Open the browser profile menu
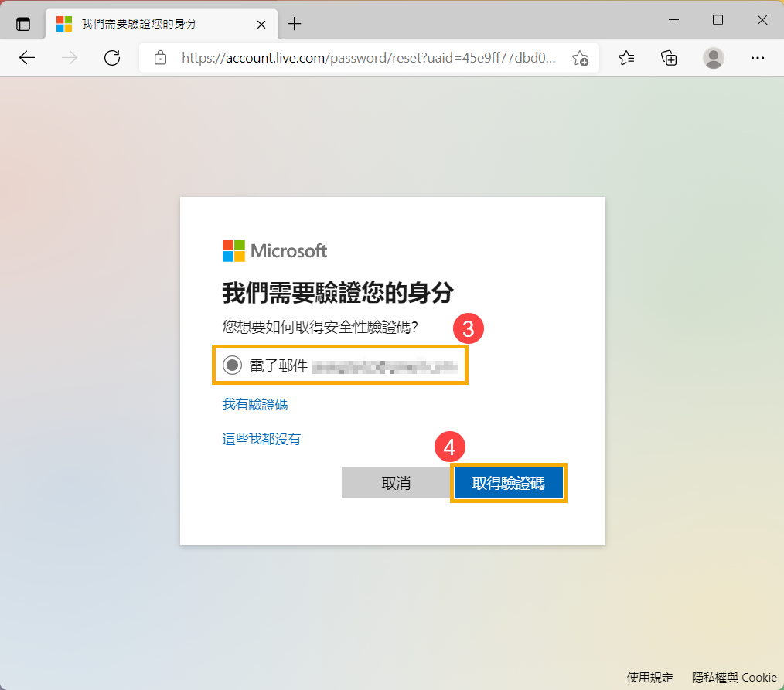Viewport: 784px width, 690px height. click(714, 58)
